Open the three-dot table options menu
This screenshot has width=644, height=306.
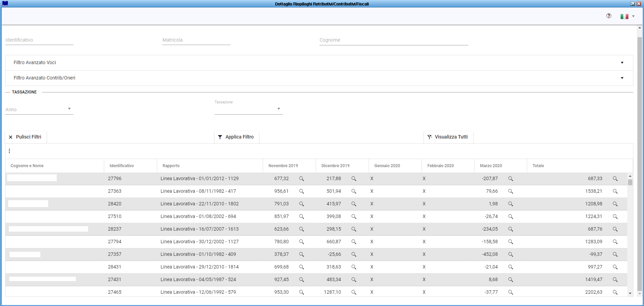tap(9, 151)
